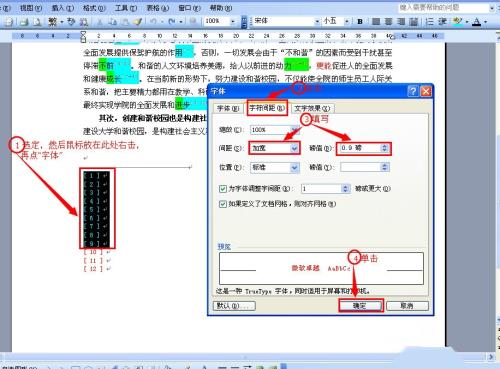Screen dimensions: 500x369
Task: Switch to the 字符间距 tab
Action: (267, 108)
